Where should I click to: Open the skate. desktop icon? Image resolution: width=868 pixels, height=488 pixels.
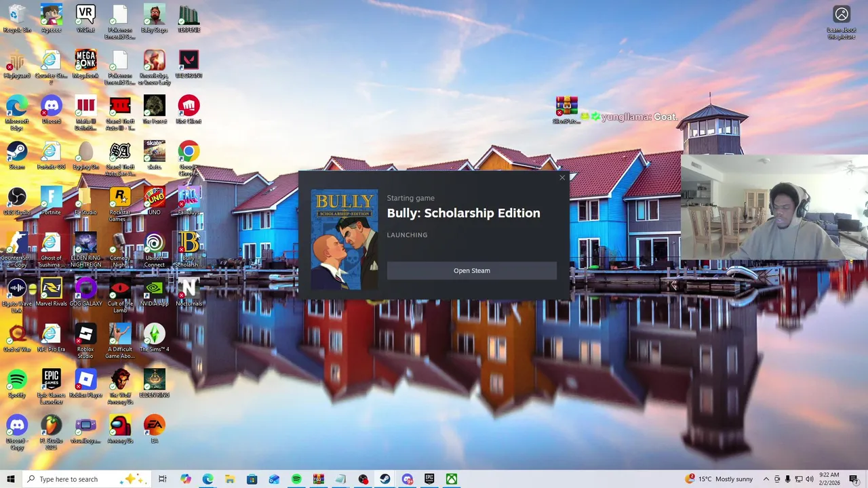click(x=155, y=155)
